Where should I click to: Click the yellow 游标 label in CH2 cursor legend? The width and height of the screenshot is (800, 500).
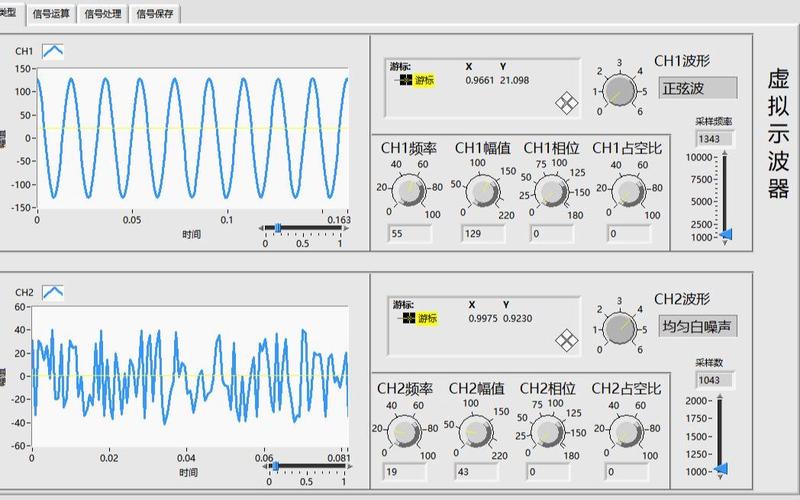click(x=427, y=318)
